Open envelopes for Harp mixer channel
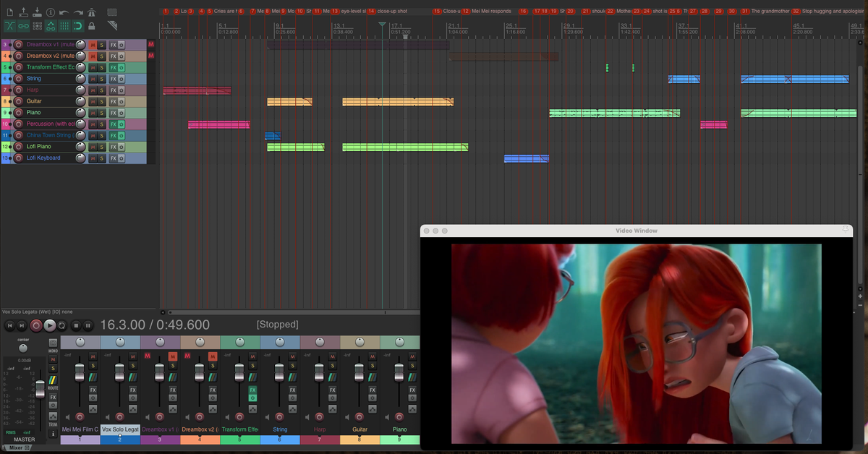Screen dimensions: 868x454 (332, 408)
